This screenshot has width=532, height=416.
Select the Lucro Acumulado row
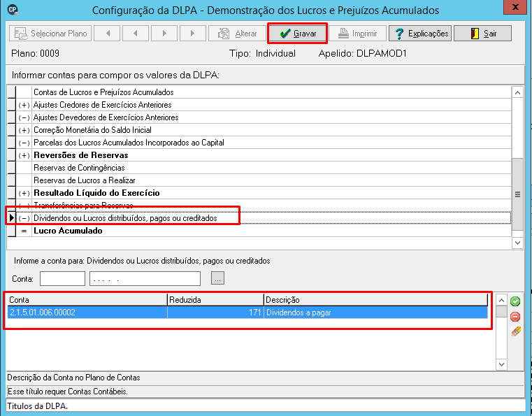pyautogui.click(x=259, y=231)
